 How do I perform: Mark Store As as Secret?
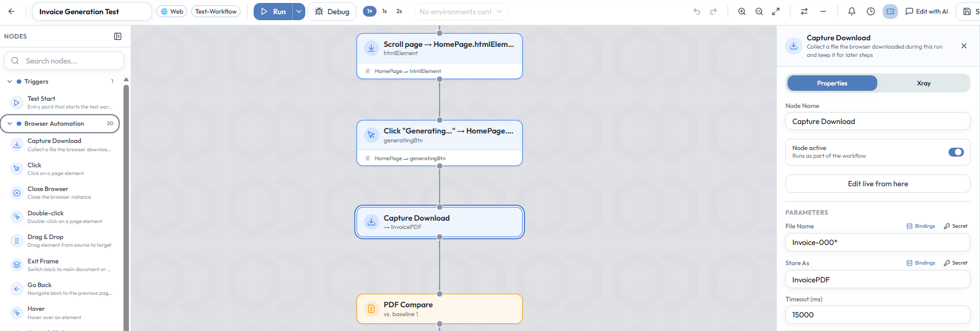[956, 263]
